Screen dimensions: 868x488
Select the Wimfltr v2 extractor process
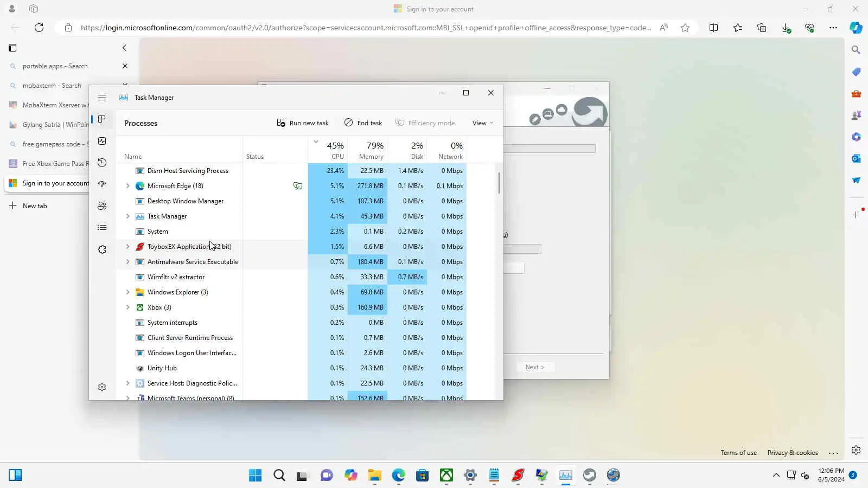coord(291,277)
